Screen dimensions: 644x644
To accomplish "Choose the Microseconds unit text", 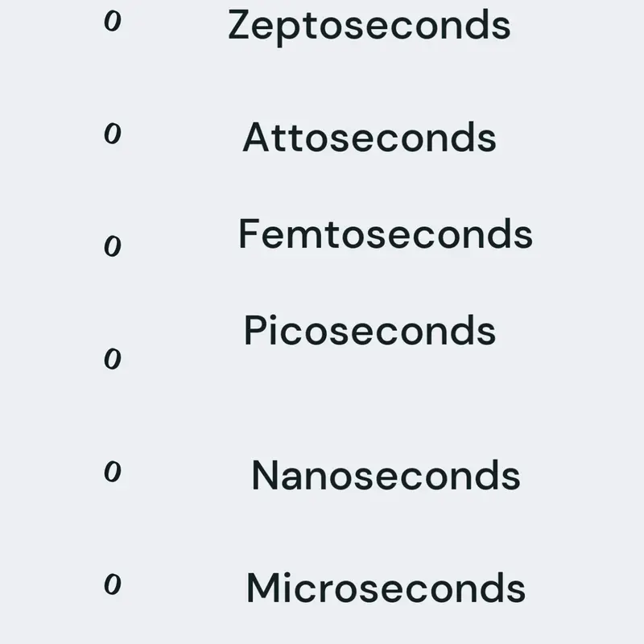I will coord(386,588).
